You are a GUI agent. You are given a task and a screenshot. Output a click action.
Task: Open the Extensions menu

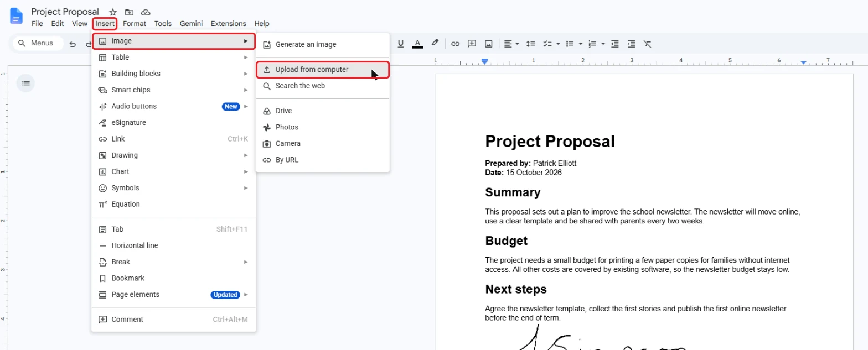pos(228,24)
